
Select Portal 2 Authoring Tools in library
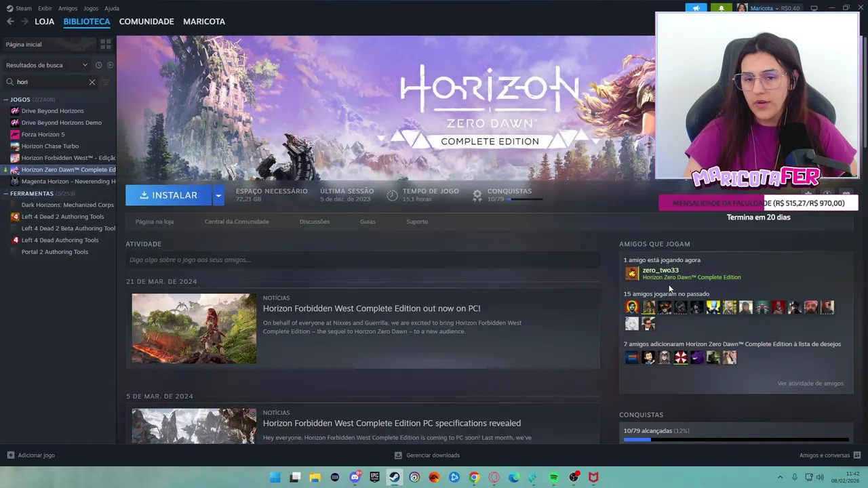pyautogui.click(x=54, y=252)
